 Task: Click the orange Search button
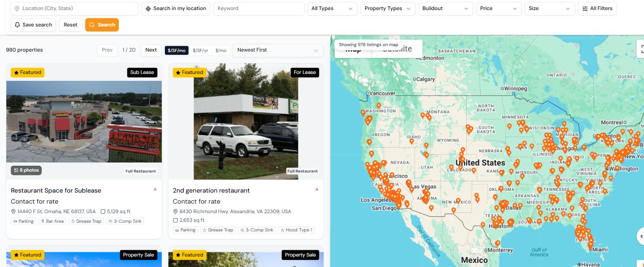102,25
